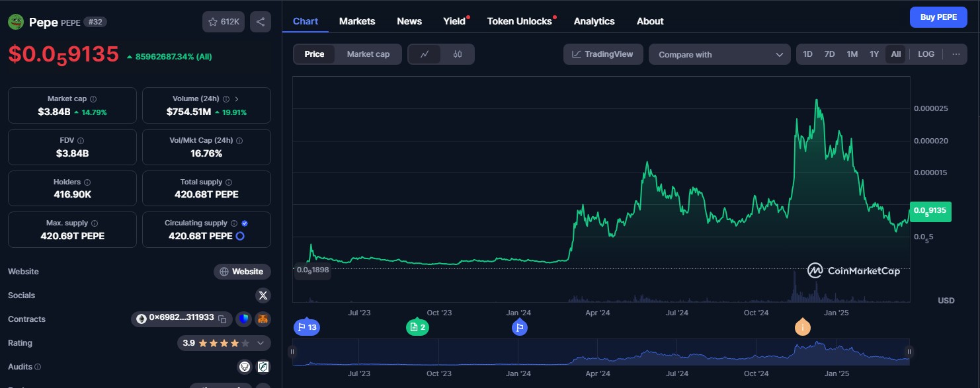980x388 pixels.
Task: Click the circulating supply progress ring icon
Action: coord(241,236)
